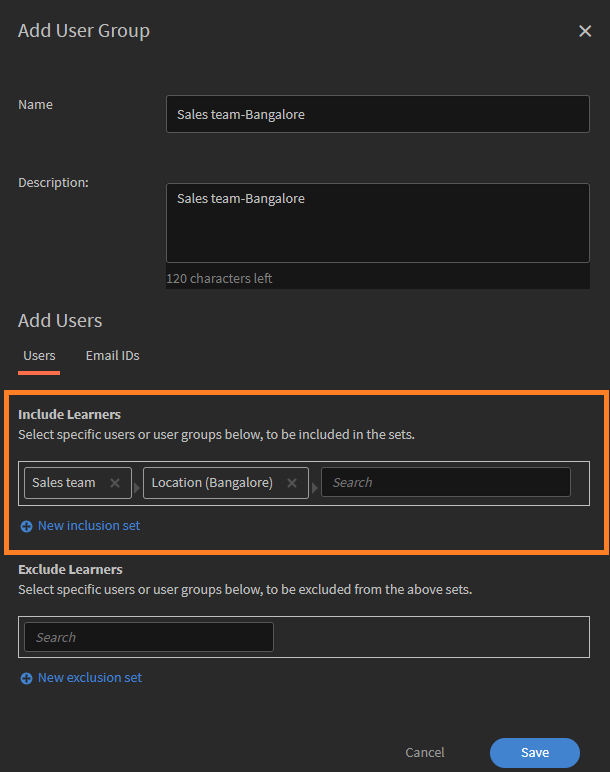Remove the Sales team chip
The width and height of the screenshot is (610, 772).
pyautogui.click(x=115, y=483)
